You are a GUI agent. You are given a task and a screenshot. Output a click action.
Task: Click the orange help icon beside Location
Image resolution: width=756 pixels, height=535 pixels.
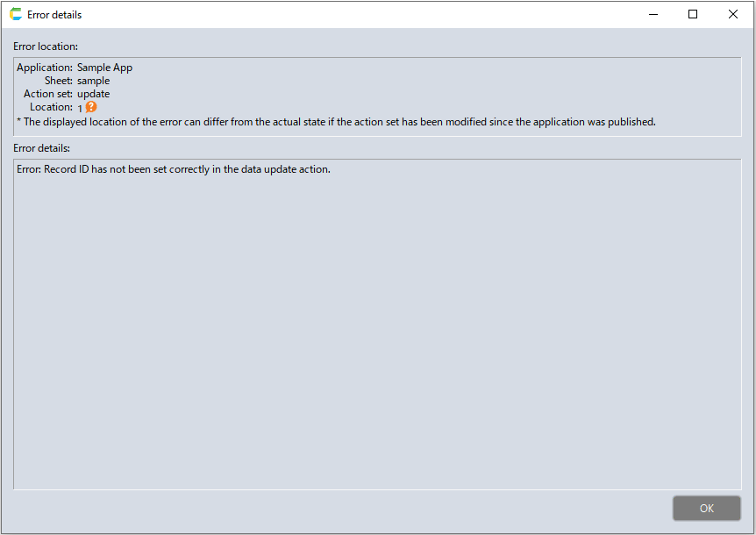91,107
